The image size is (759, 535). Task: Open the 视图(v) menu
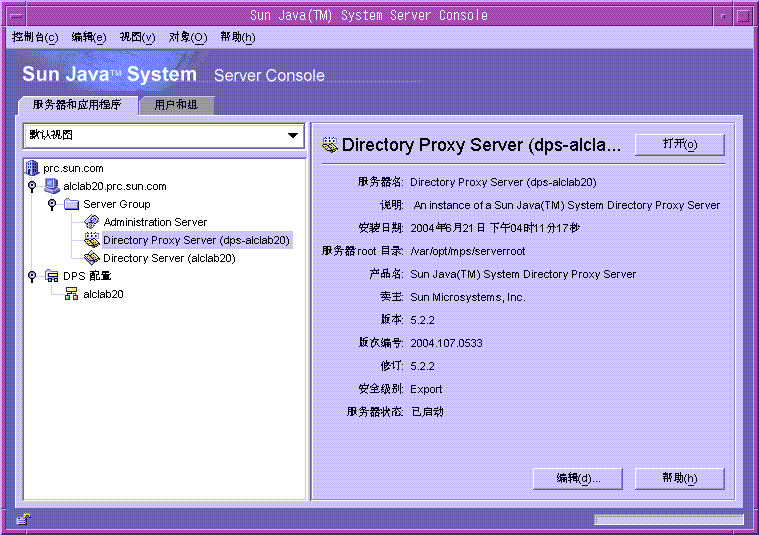point(137,37)
